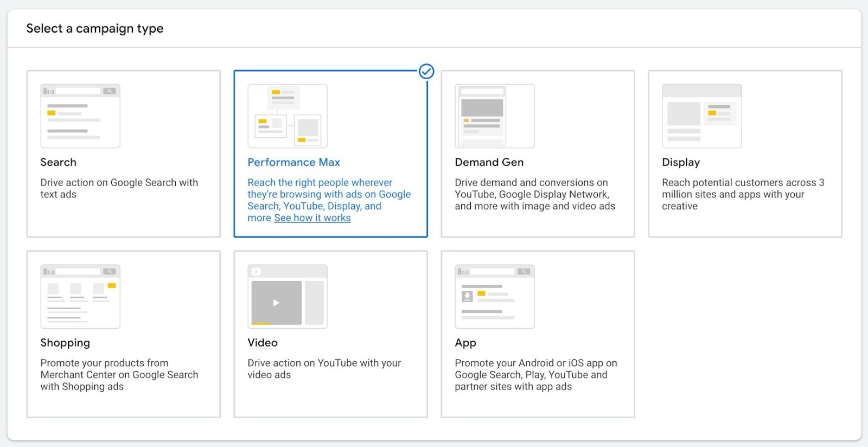Click 'Drive demand and conversions on YouTube' text
Screen dimensions: 868x447
[x=535, y=194]
